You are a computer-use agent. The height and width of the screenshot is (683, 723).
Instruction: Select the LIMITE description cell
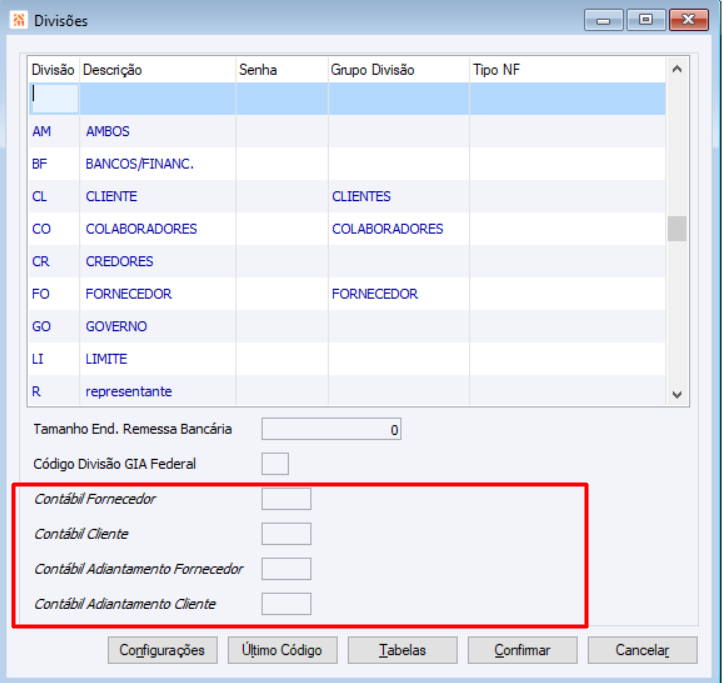[157, 359]
